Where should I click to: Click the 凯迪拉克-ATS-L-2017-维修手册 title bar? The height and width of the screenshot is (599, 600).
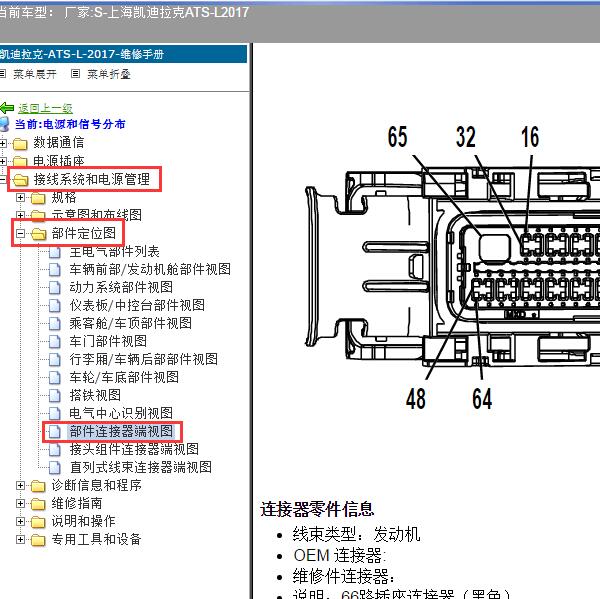pyautogui.click(x=123, y=54)
